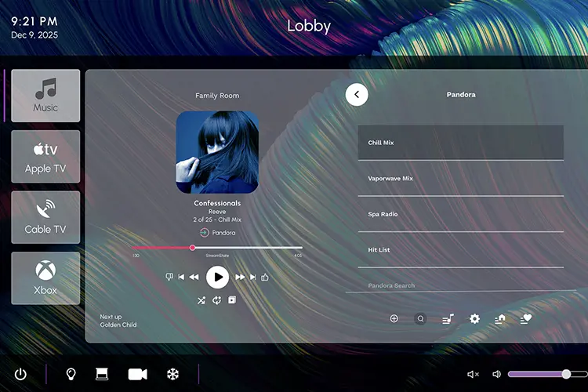Click the circled plus add icon

click(394, 319)
